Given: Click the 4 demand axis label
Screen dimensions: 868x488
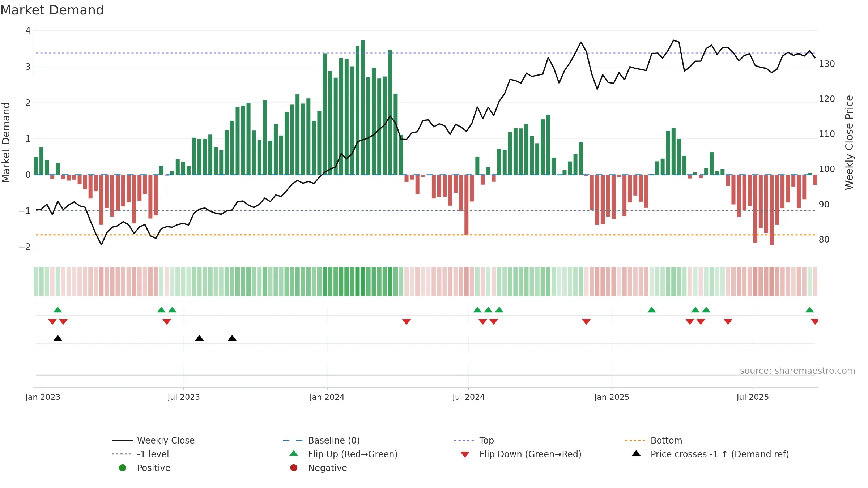Looking at the screenshot, I should pyautogui.click(x=28, y=31).
